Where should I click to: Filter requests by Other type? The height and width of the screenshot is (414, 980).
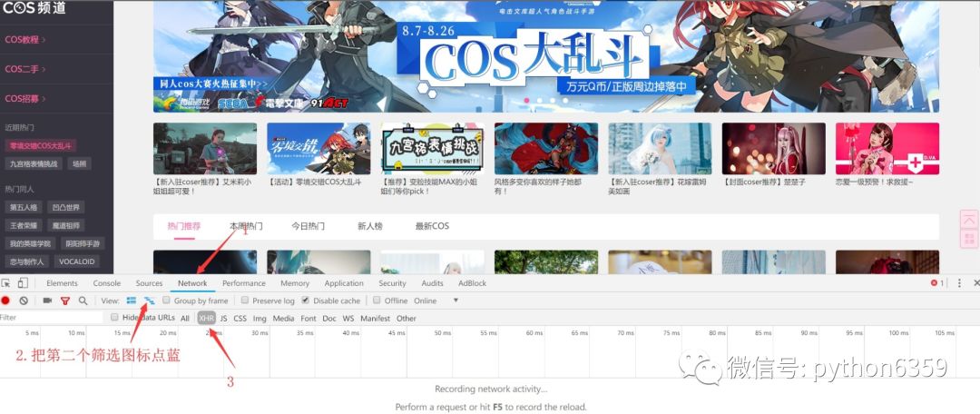(407, 319)
